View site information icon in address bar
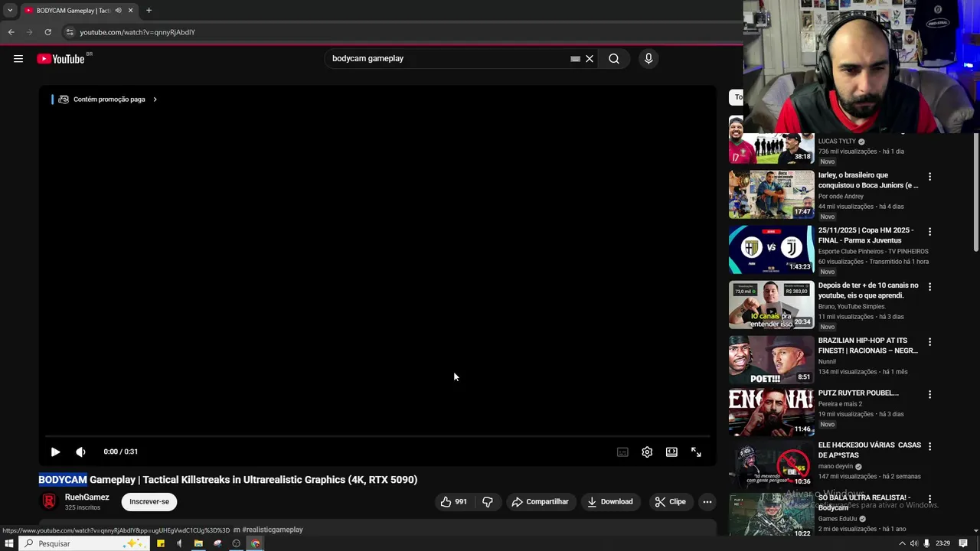Screen dimensions: 980x551 69,32
